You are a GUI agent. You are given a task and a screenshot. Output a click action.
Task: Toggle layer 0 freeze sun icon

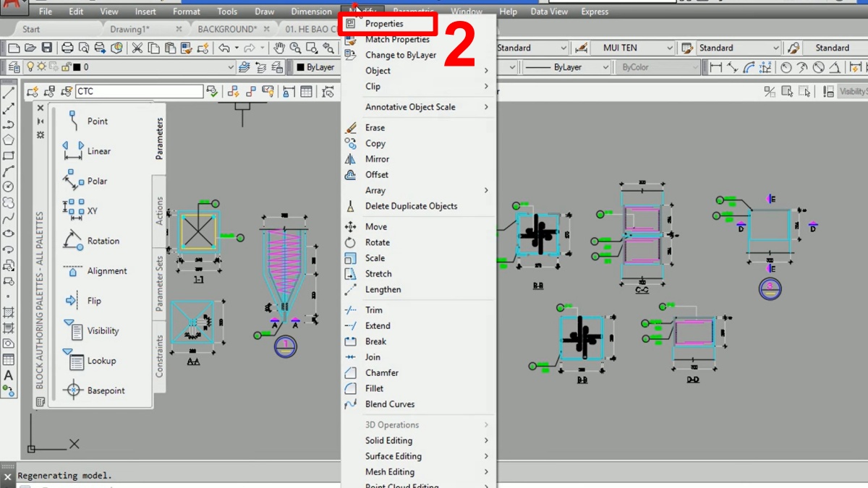click(x=43, y=67)
